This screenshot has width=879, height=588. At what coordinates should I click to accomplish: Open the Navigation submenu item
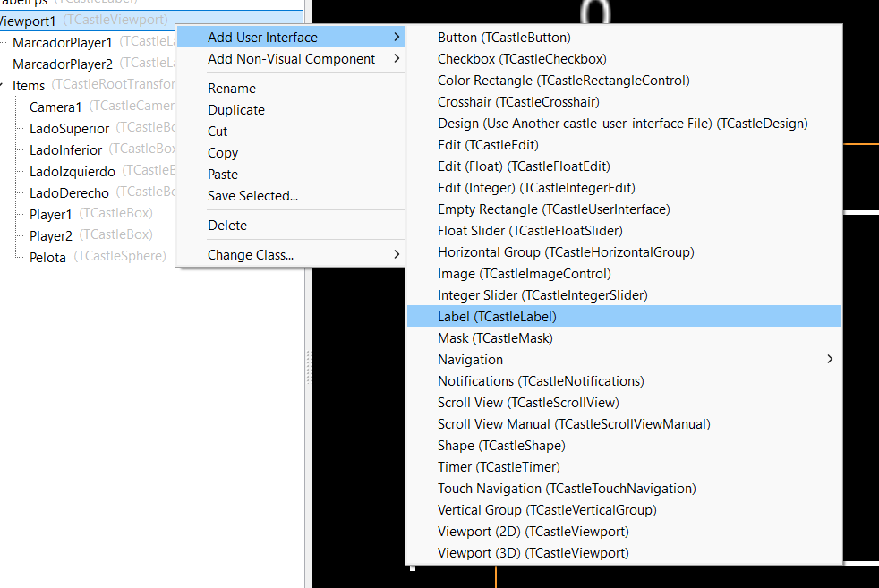[624, 360]
